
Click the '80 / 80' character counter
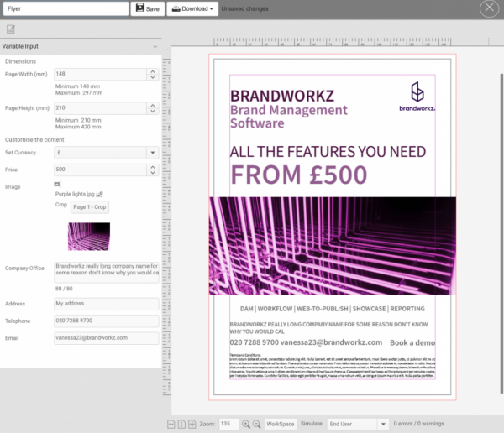64,289
